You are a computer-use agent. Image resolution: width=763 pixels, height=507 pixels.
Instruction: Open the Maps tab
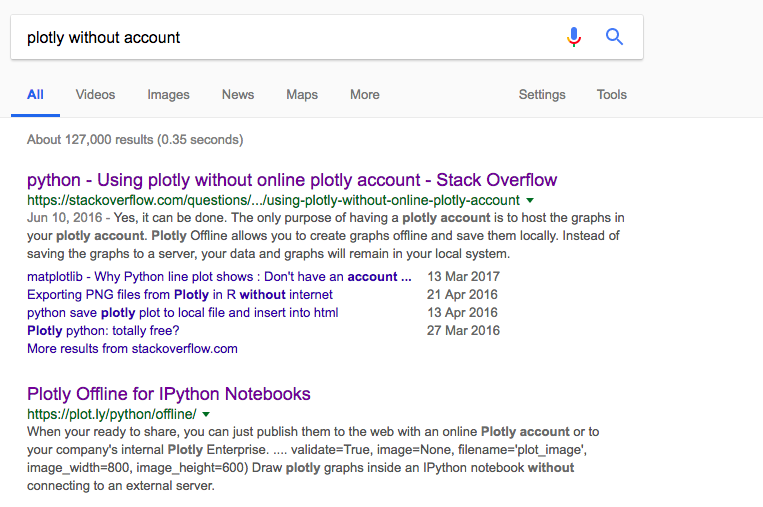click(302, 94)
